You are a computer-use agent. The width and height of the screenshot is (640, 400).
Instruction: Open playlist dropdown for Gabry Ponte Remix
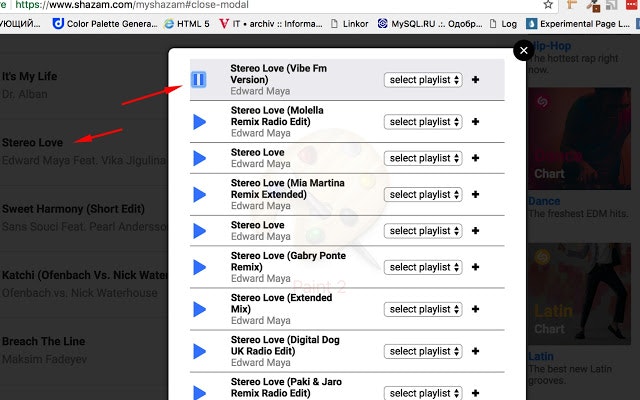[423, 267]
